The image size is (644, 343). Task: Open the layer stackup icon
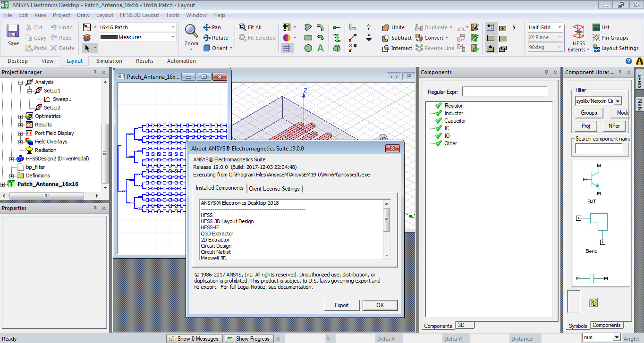pyautogui.click(x=87, y=38)
